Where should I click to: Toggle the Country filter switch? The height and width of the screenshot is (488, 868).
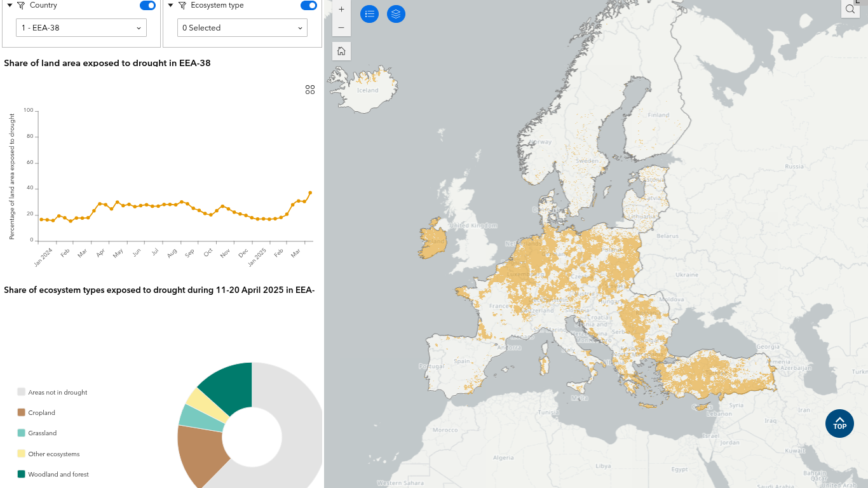pos(147,6)
